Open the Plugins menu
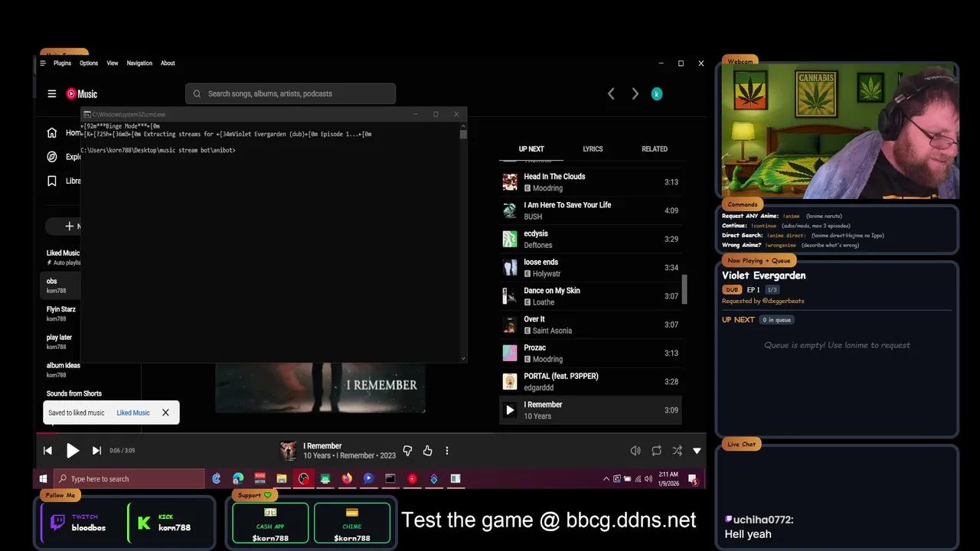Screen dimensions: 980x551 pos(62,64)
